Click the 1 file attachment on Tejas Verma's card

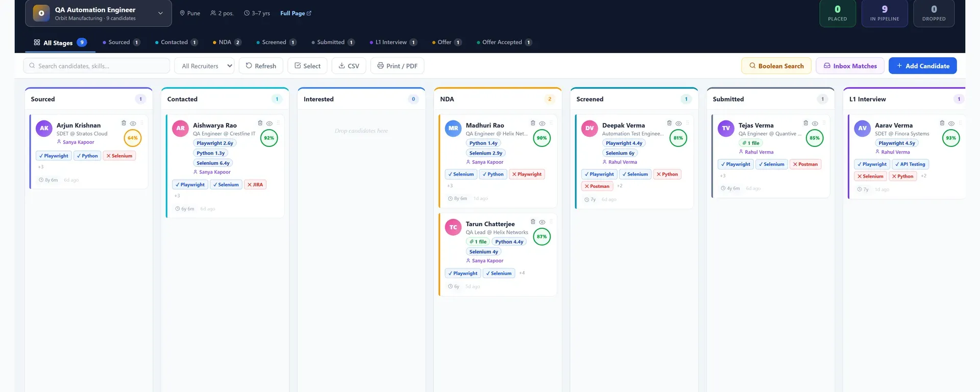tap(751, 143)
